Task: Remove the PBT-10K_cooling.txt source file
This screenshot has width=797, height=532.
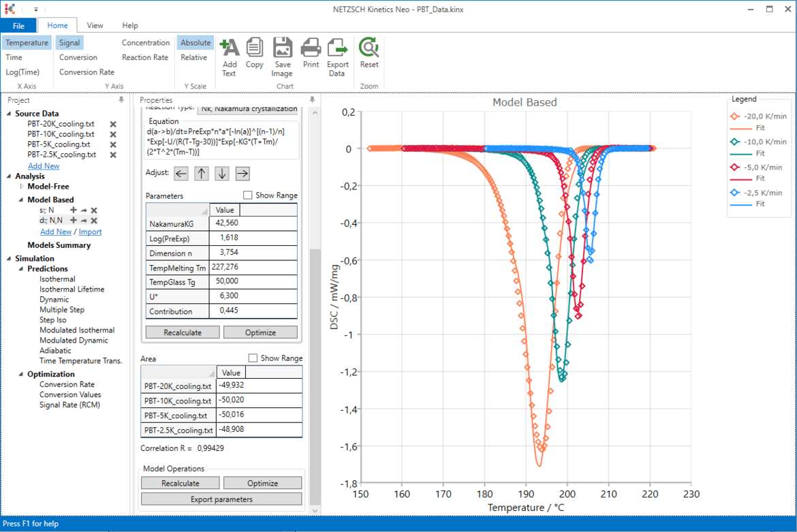Action: pos(113,134)
